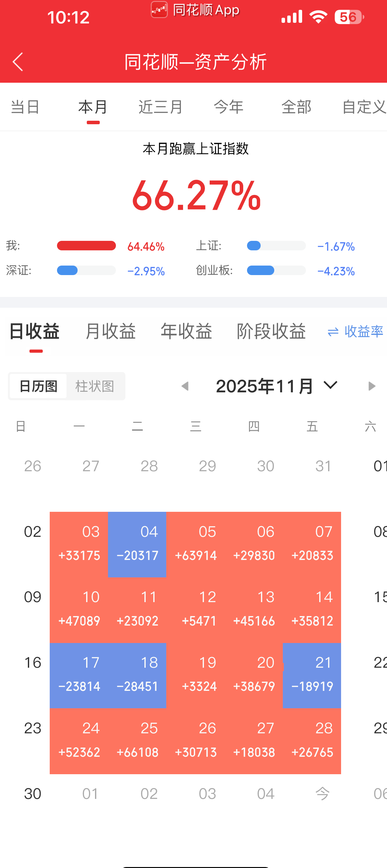Select November 26 cell +30713
The width and height of the screenshot is (387, 868).
[x=195, y=741]
